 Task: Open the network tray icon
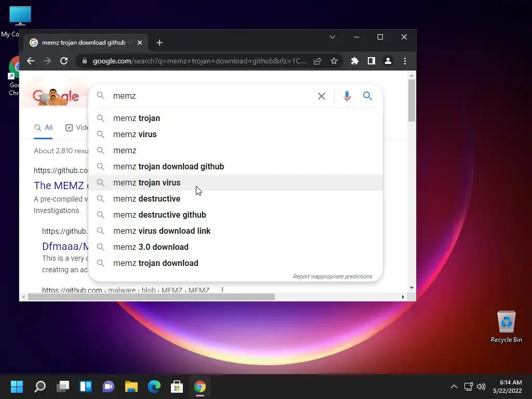tap(469, 387)
